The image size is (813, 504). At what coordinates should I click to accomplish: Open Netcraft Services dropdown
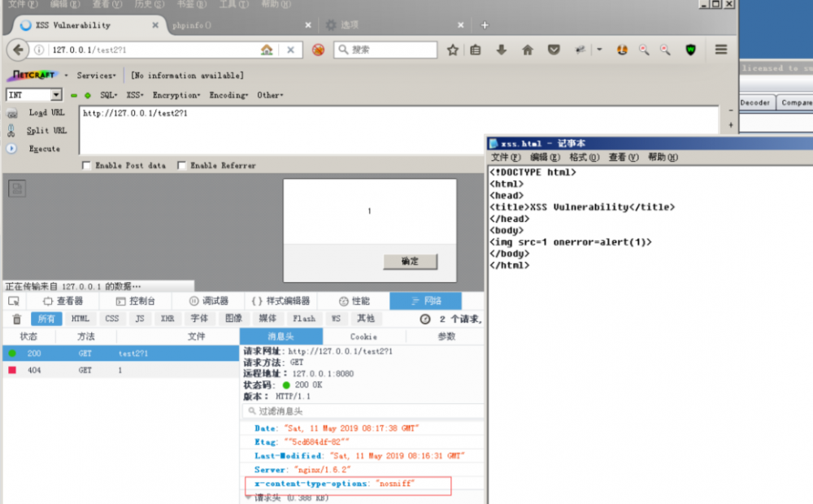97,76
